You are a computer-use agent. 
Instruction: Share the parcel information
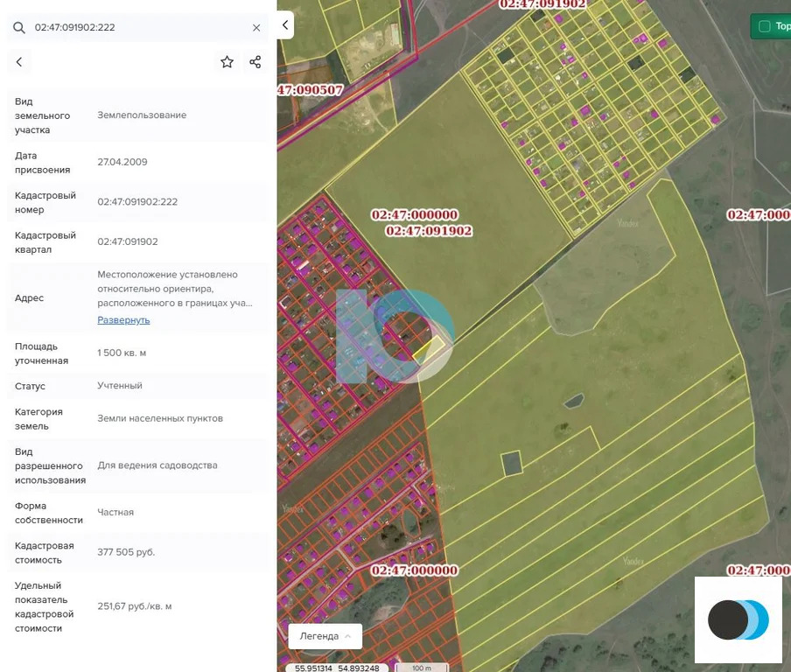255,62
